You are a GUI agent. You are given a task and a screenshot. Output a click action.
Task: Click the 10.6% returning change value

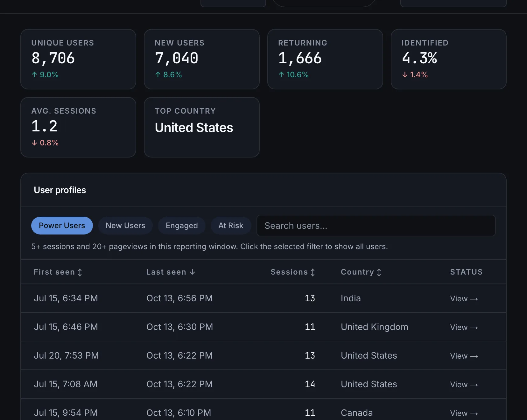(x=294, y=75)
